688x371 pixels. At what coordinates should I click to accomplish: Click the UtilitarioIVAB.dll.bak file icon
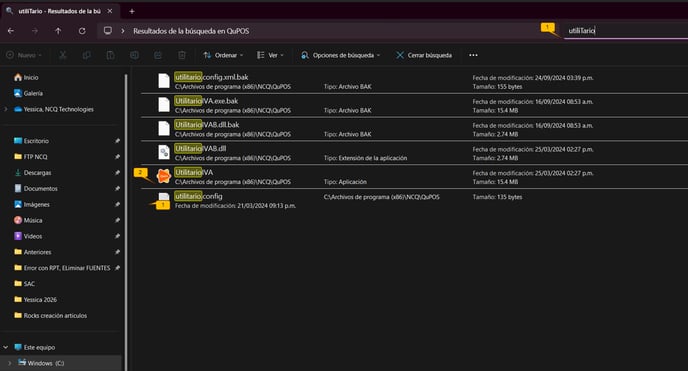164,128
